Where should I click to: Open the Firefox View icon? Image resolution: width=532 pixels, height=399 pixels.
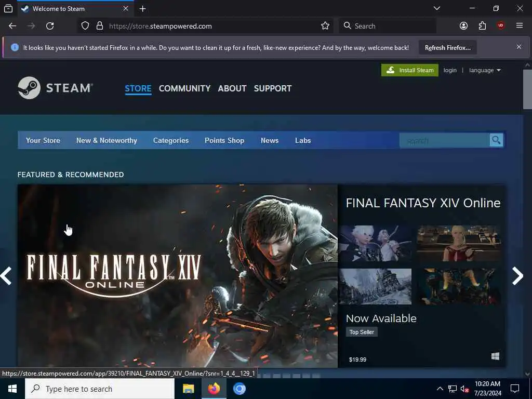[8, 8]
